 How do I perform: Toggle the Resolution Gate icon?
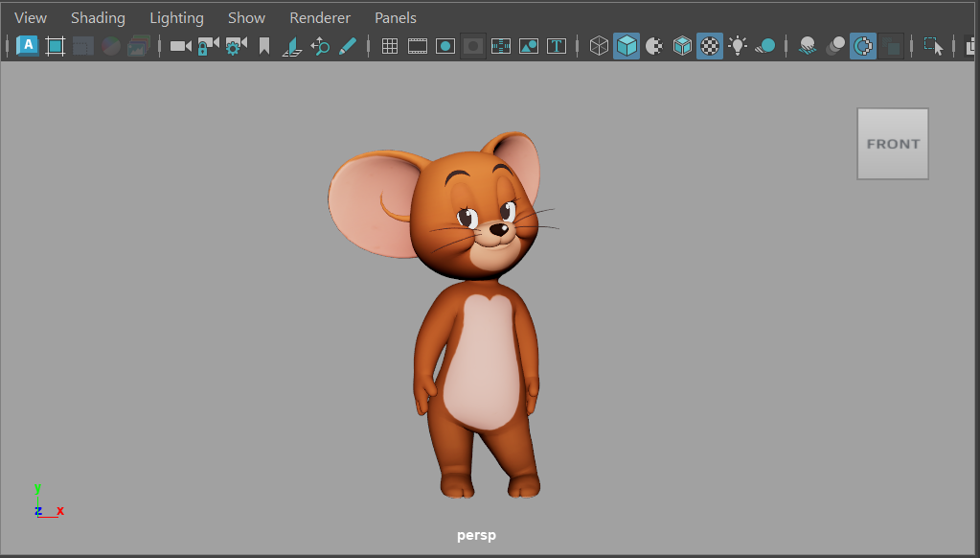(x=445, y=46)
